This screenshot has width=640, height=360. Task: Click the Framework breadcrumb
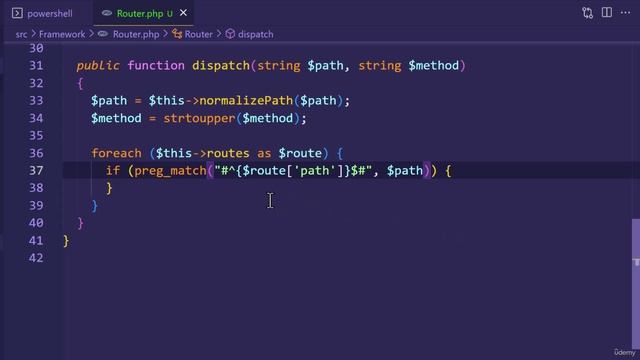pyautogui.click(x=62, y=34)
